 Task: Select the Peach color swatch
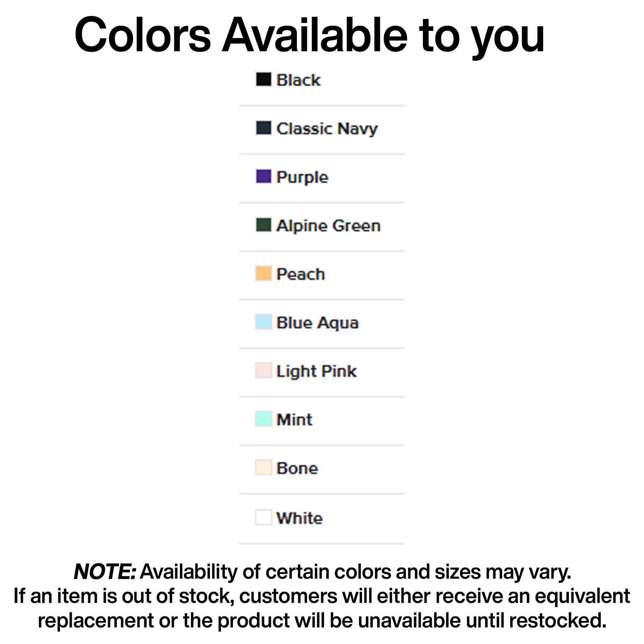(263, 274)
